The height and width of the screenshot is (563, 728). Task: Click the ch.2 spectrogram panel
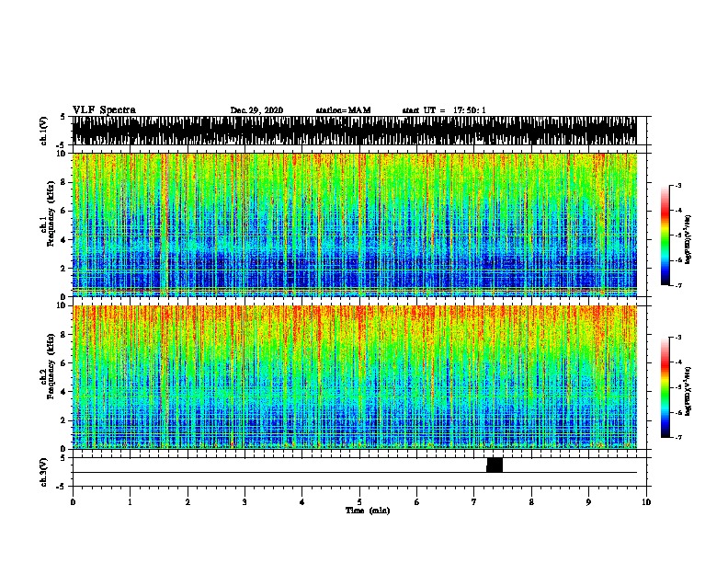point(354,377)
